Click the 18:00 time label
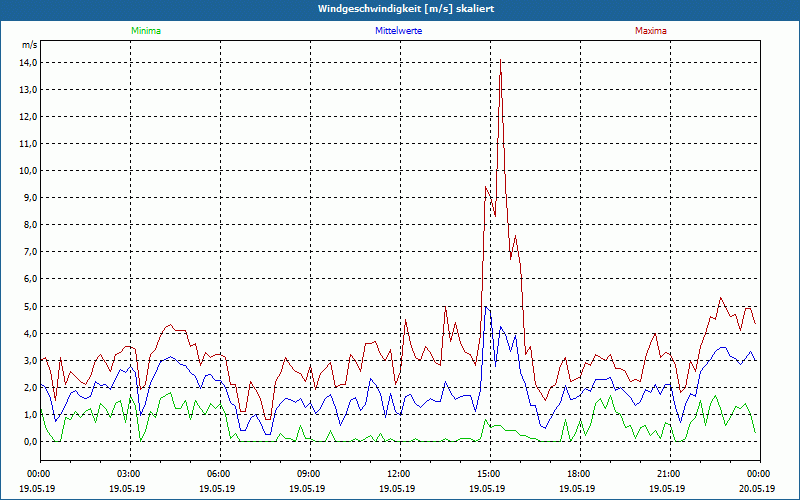This screenshot has width=800, height=500. tap(580, 474)
